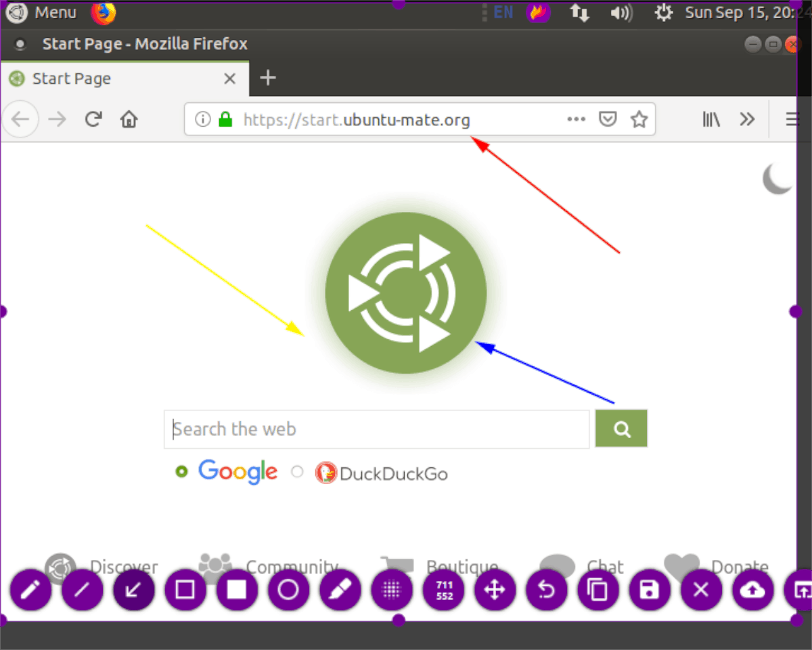Open the MATE Menu

(41, 12)
